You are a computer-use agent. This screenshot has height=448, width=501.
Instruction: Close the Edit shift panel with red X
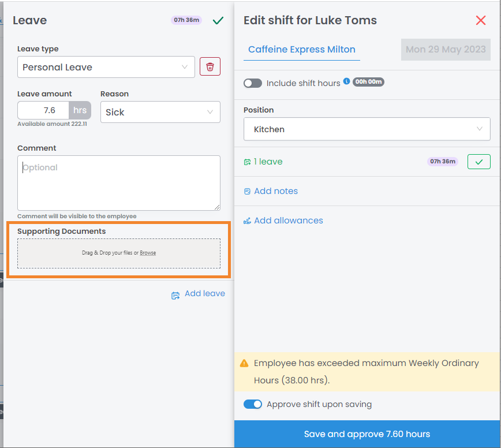[x=480, y=21]
